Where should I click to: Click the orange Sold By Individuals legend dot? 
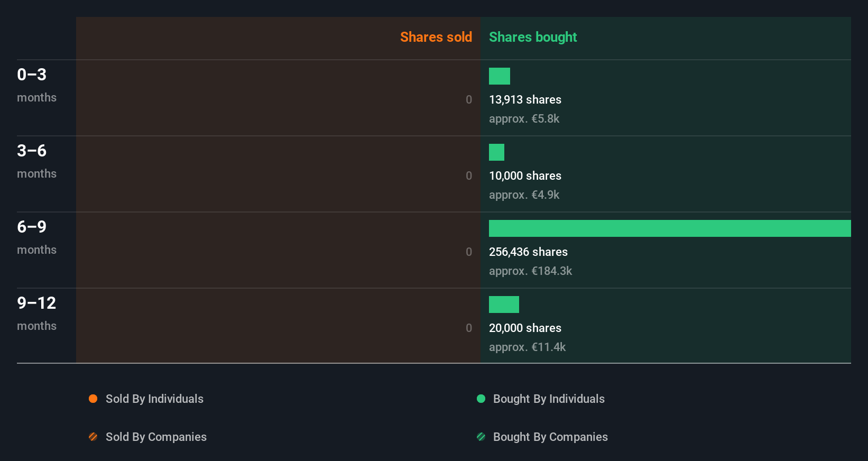(x=93, y=399)
